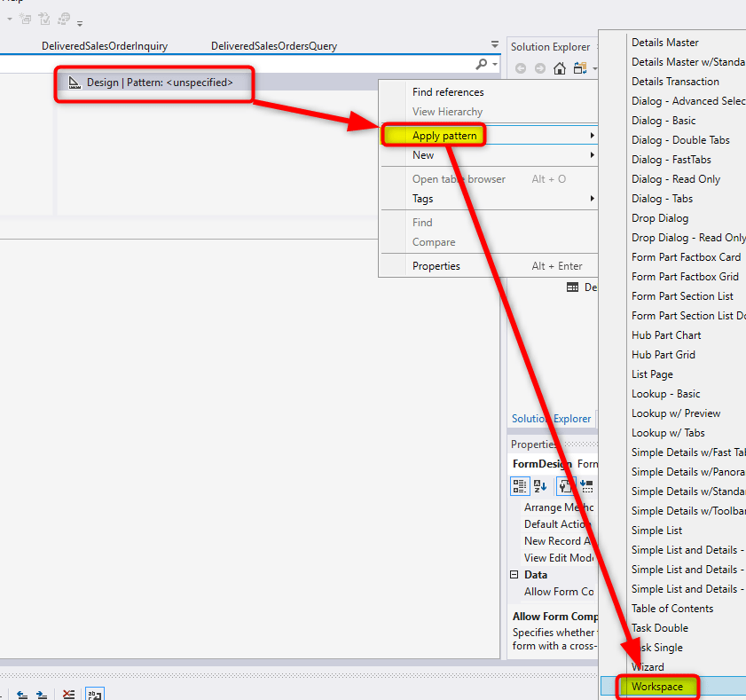Image resolution: width=746 pixels, height=700 pixels.
Task: Select the Design Pattern unspecified node
Action: [x=160, y=83]
